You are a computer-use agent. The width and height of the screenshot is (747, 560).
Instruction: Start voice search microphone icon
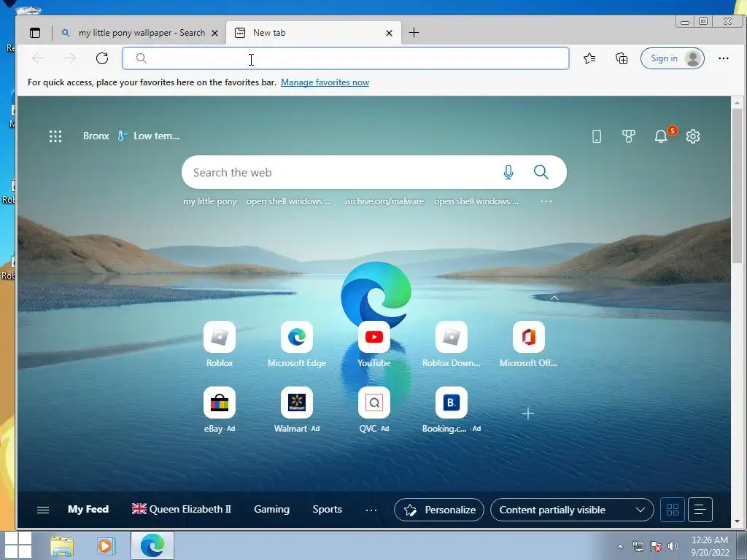(508, 172)
